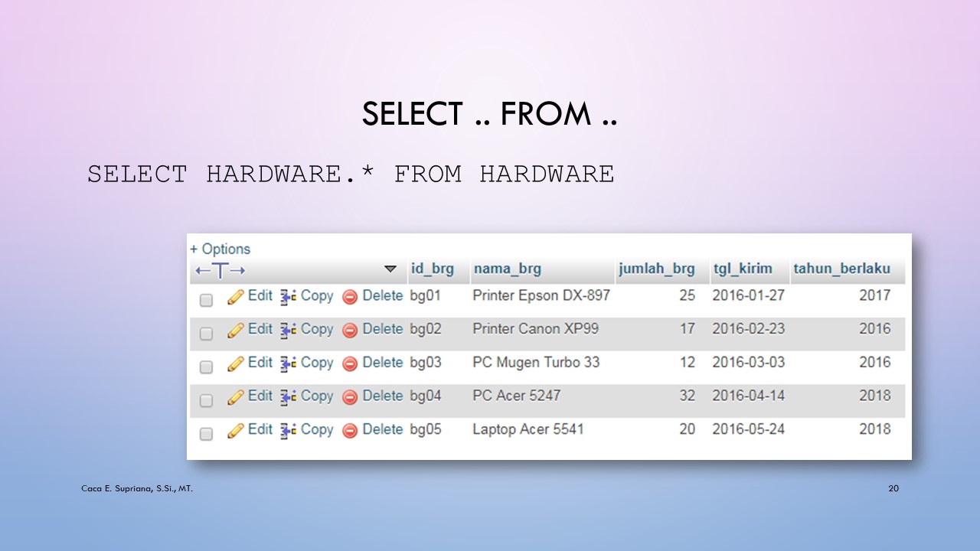Select cell 'PC Acer 5247'

[x=517, y=396]
